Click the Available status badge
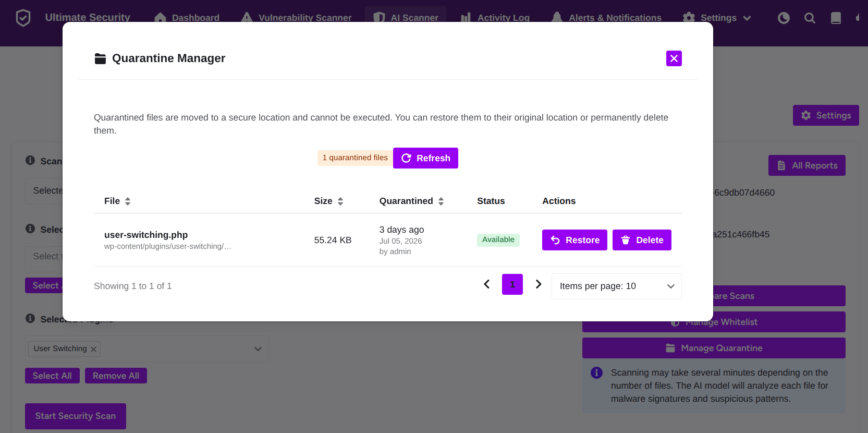This screenshot has height=433, width=868. [x=498, y=239]
